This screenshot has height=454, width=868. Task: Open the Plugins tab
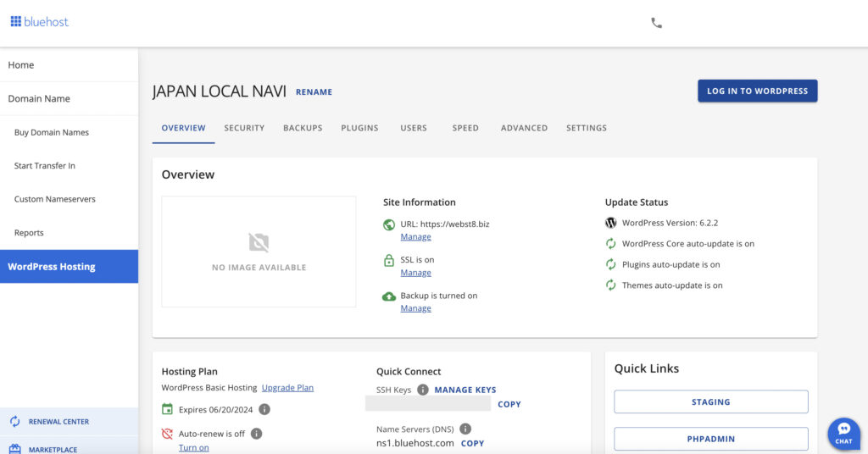pos(359,128)
